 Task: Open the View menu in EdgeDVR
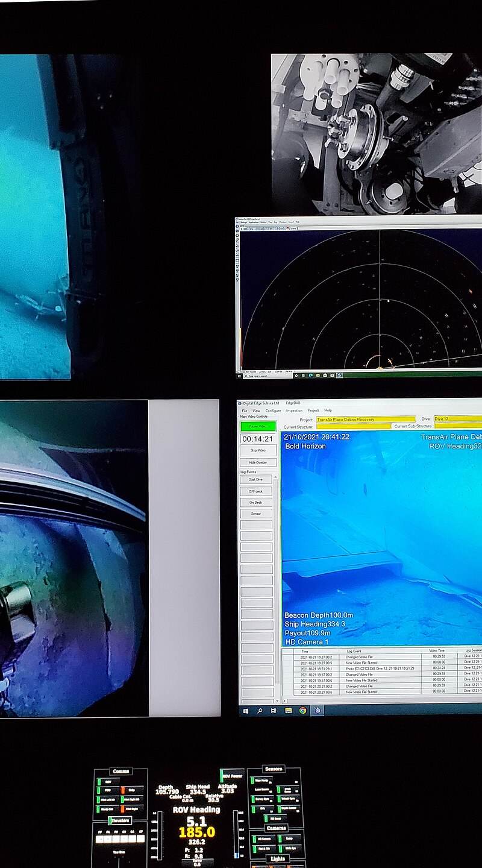[x=256, y=410]
